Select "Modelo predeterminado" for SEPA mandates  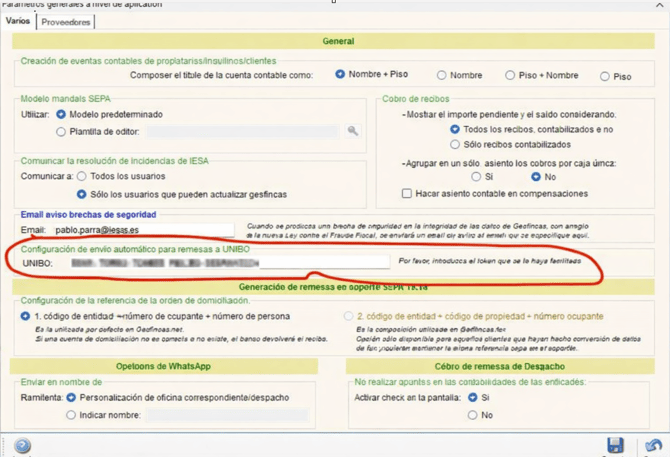[x=61, y=115]
